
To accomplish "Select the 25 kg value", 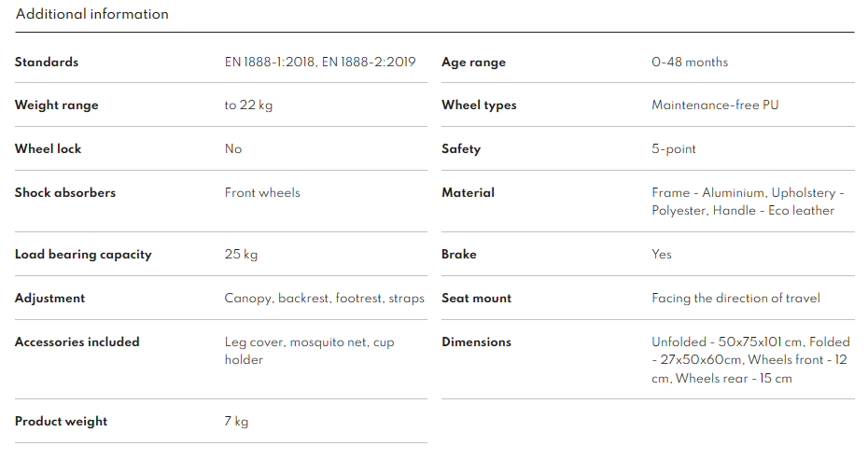I will [x=240, y=255].
